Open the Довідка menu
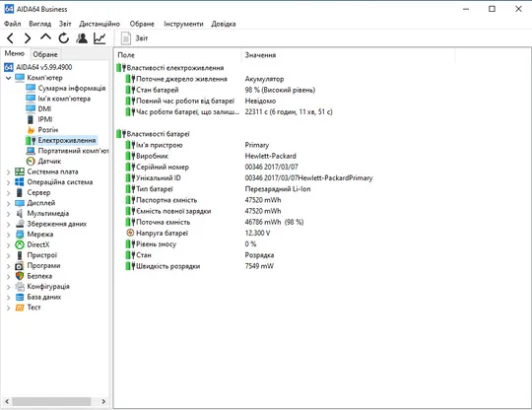 point(224,24)
